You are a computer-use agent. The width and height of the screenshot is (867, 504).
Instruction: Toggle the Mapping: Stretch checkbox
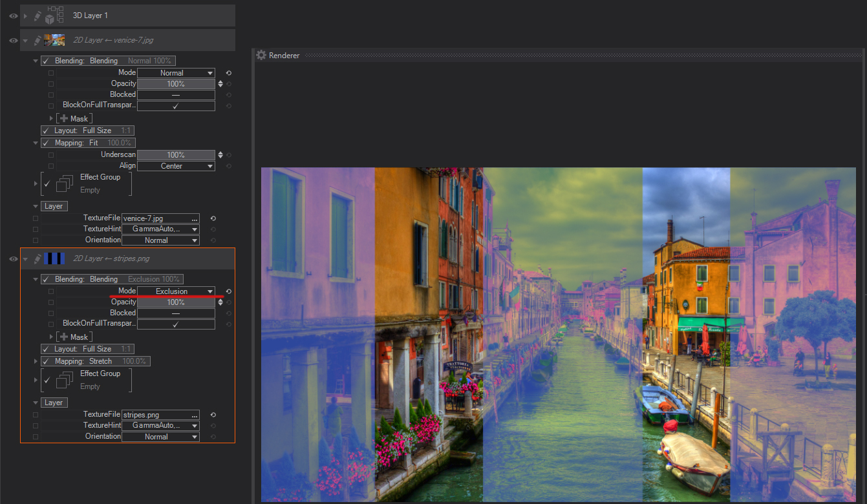point(46,361)
